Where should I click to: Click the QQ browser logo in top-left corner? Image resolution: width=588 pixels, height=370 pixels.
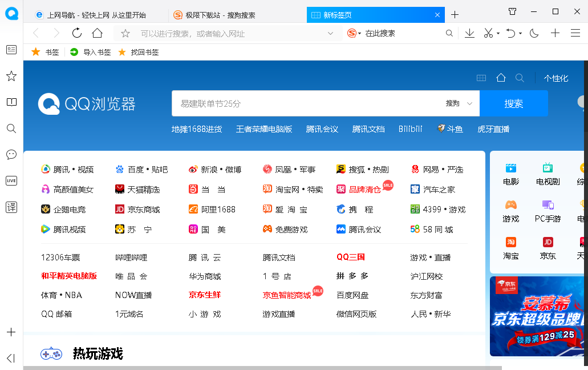(11, 14)
